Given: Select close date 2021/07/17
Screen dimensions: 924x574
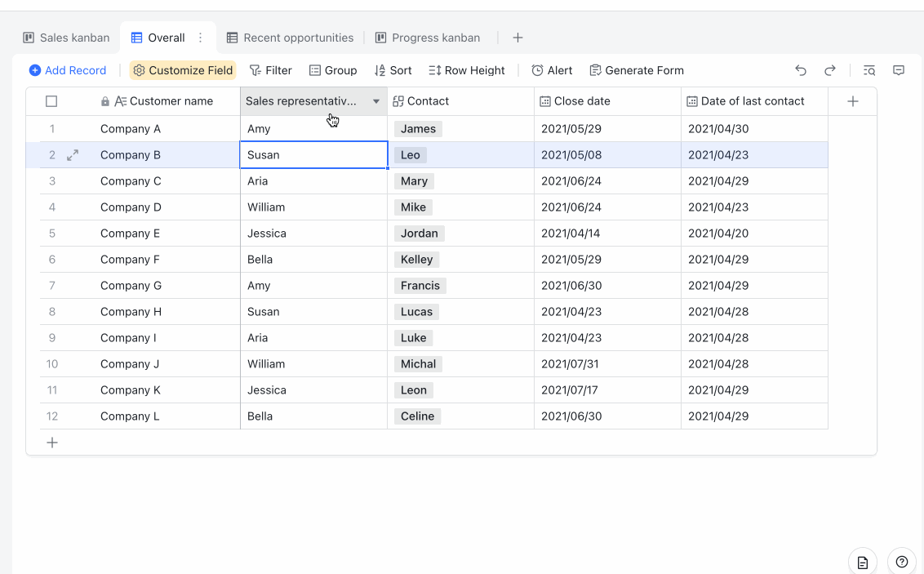Looking at the screenshot, I should point(607,390).
